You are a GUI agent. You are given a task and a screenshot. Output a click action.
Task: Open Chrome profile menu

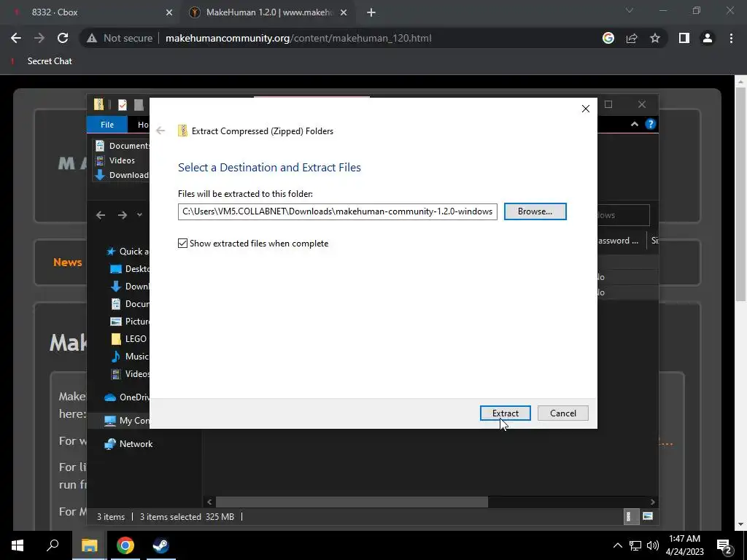coord(708,38)
